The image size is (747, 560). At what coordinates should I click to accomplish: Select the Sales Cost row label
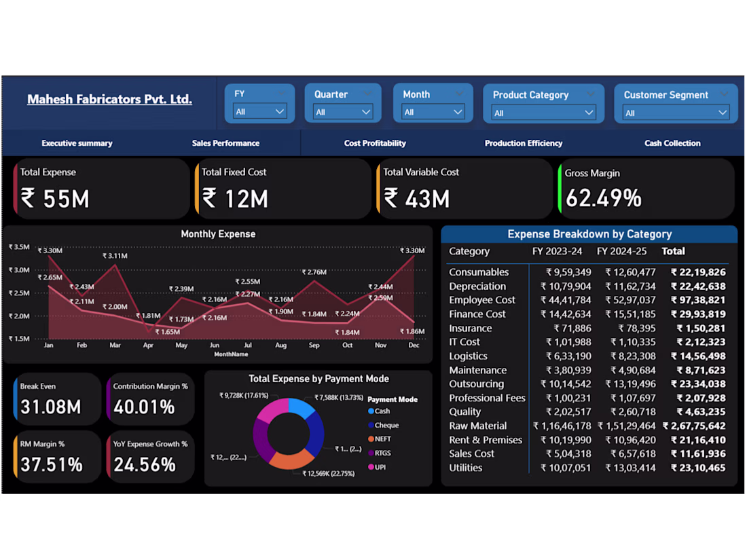tap(471, 453)
